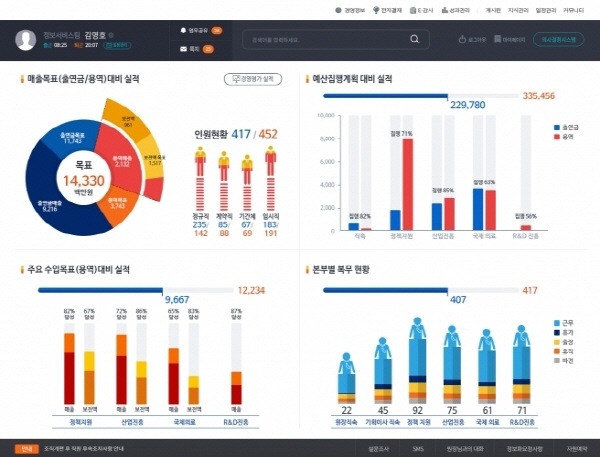Click the 성과관리 icon in top menu
The height and width of the screenshot is (457, 600).
point(444,10)
